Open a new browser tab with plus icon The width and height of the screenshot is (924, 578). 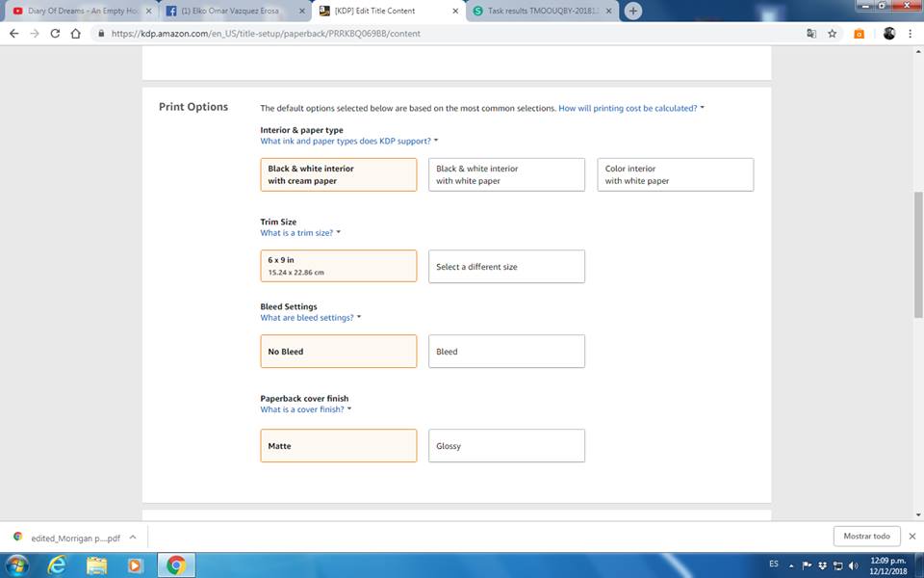(x=633, y=11)
